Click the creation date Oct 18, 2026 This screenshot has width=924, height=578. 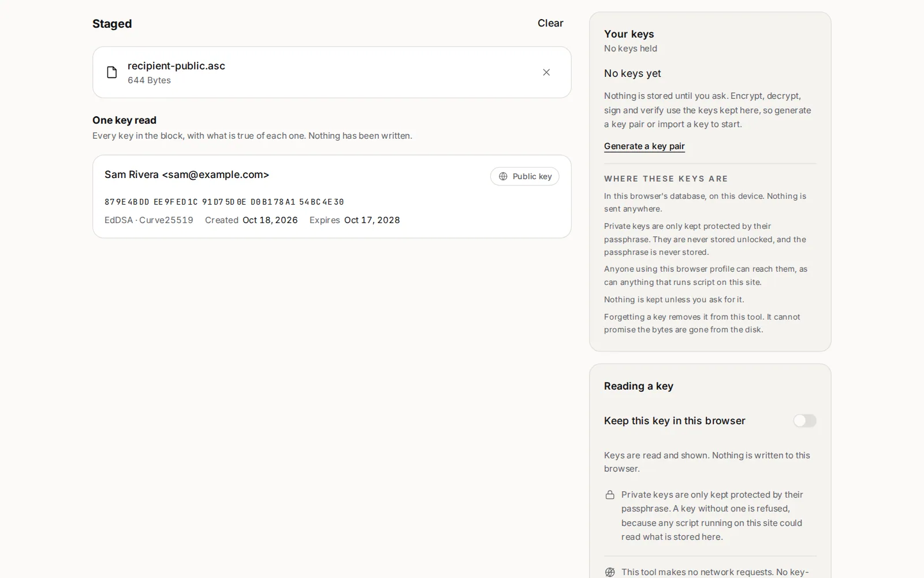(x=270, y=220)
